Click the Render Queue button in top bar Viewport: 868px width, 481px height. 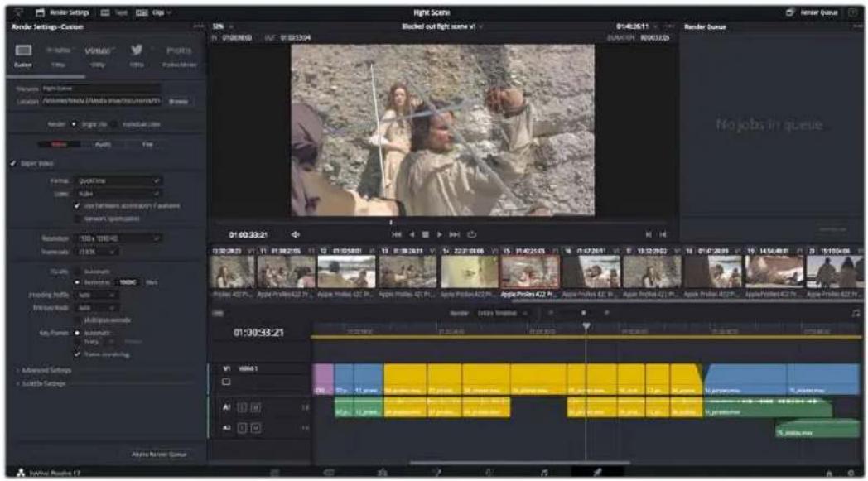(812, 12)
